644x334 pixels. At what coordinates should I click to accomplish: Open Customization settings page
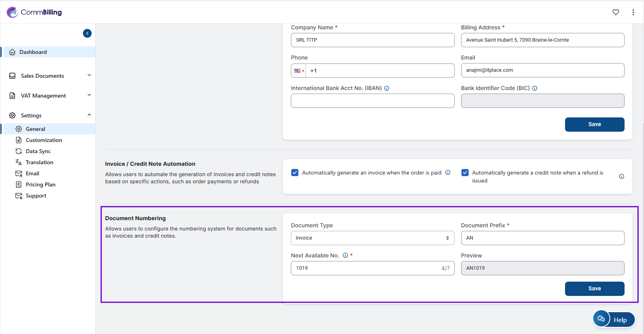[44, 140]
